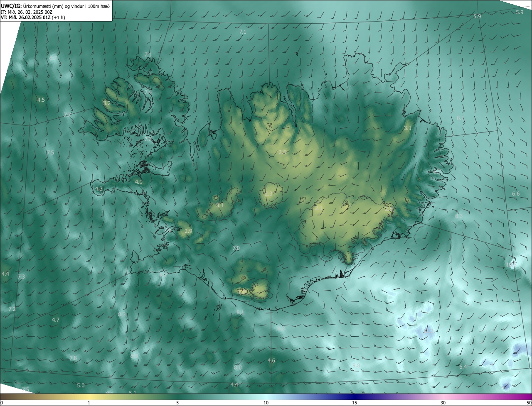Click the 8.0 value label on the map
This screenshot has width=532, height=406.
tap(238, 368)
